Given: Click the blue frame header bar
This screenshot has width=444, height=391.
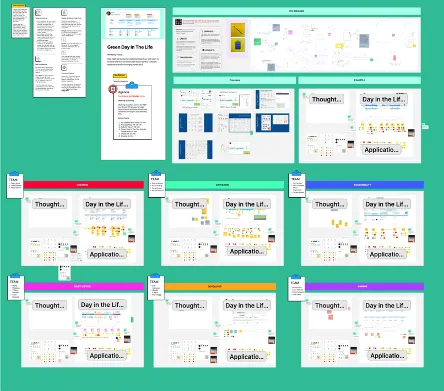Looking at the screenshot, I should [364, 185].
